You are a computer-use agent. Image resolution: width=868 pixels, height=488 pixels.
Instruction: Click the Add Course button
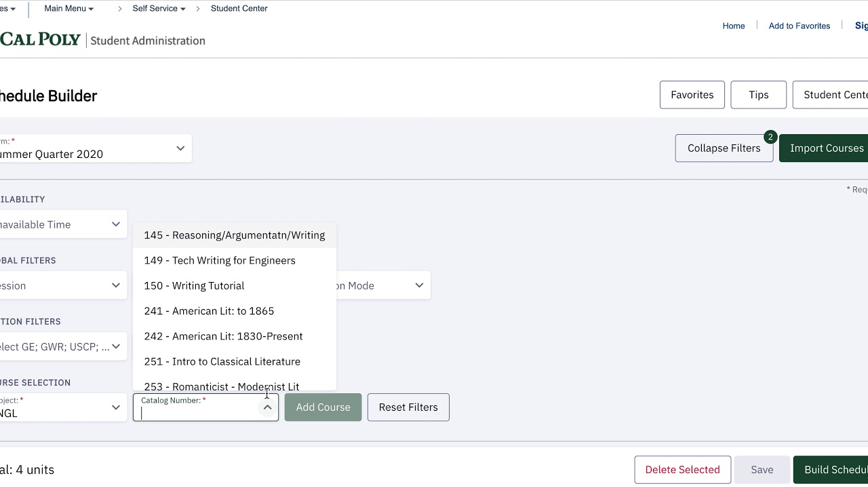coord(323,407)
